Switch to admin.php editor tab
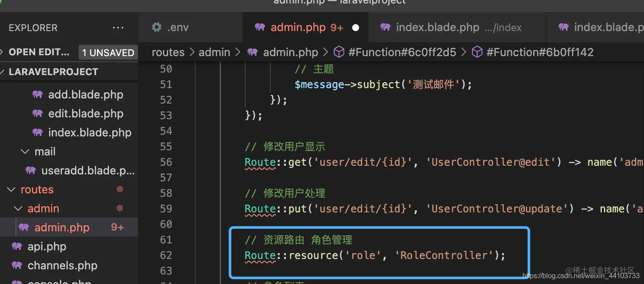 [306, 27]
